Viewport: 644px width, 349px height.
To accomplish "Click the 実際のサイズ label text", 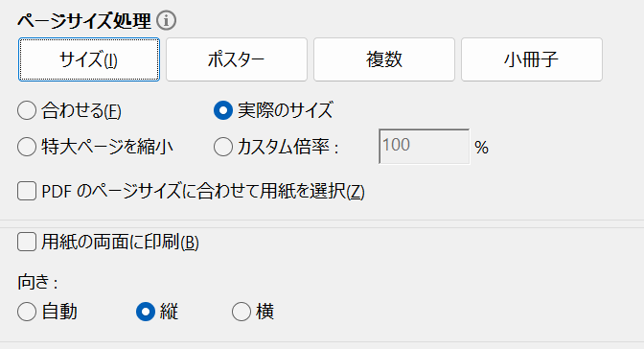I will coord(285,110).
